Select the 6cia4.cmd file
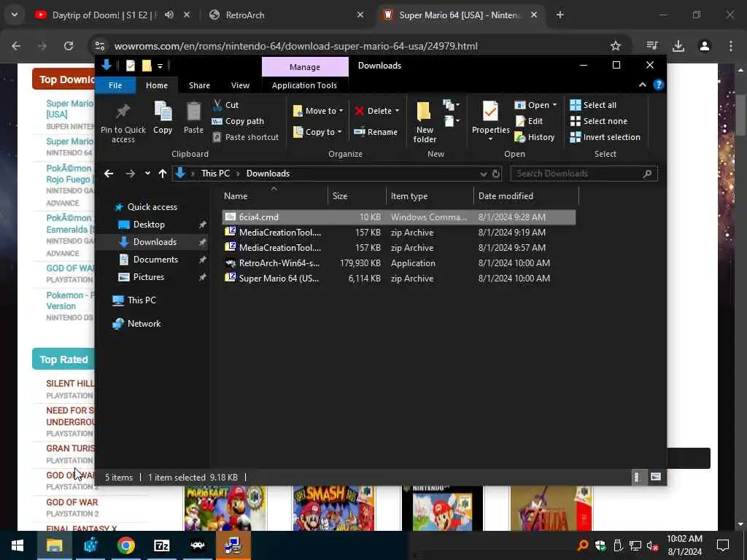This screenshot has height=560, width=747. pyautogui.click(x=399, y=217)
